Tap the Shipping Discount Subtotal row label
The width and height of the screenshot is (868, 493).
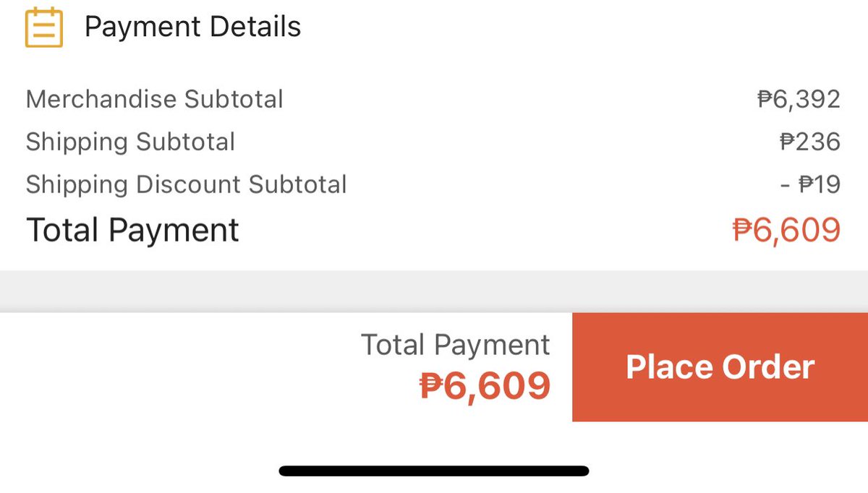click(187, 184)
